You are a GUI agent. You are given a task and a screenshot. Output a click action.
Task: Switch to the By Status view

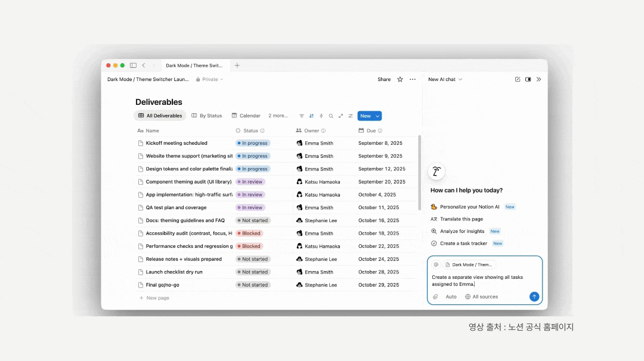click(206, 116)
